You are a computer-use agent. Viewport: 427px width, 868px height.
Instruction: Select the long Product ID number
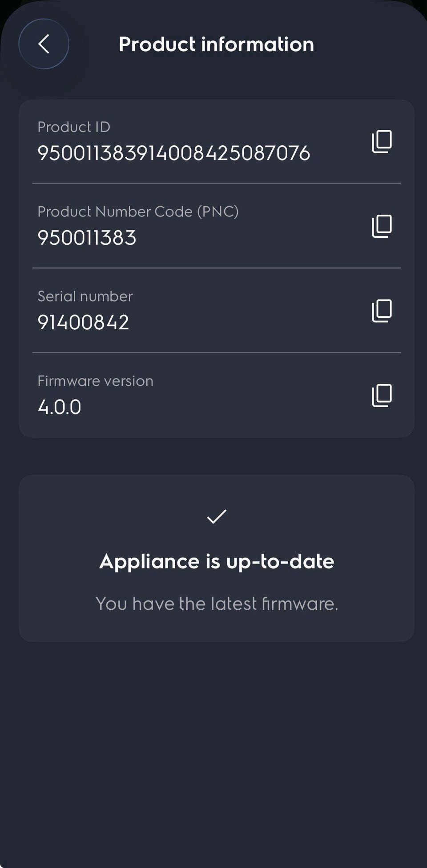pos(173,153)
